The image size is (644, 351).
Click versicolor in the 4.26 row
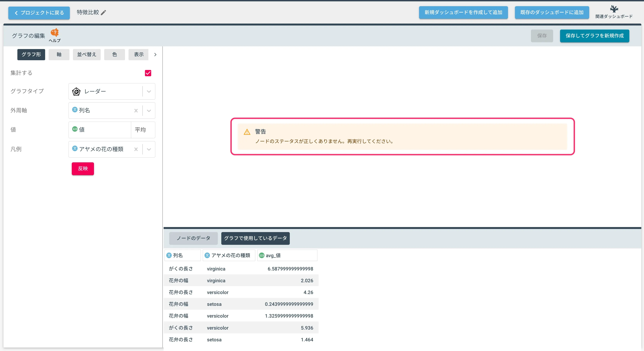pos(218,292)
